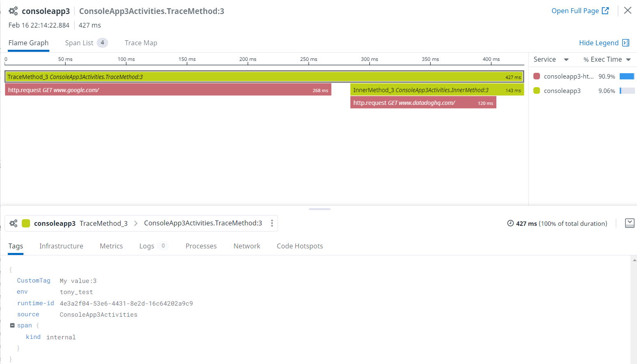Click the green consoleapp3 legend color swatch

[537, 90]
